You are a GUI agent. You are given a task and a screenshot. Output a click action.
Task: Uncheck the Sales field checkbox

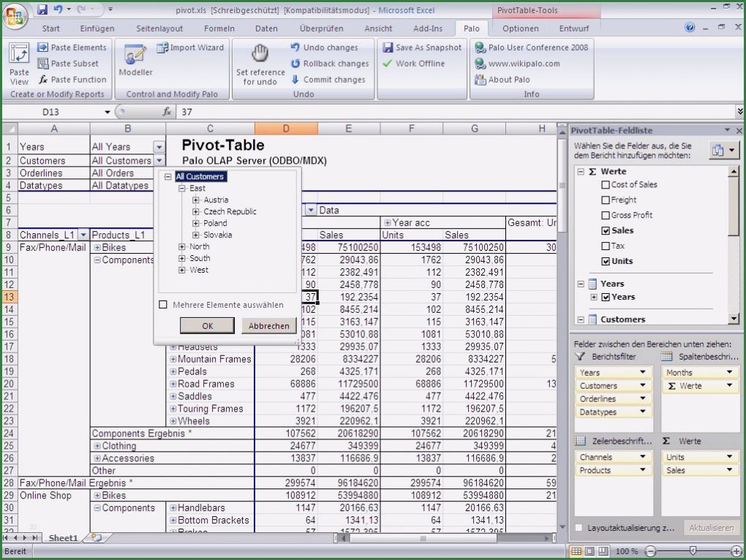coord(605,230)
